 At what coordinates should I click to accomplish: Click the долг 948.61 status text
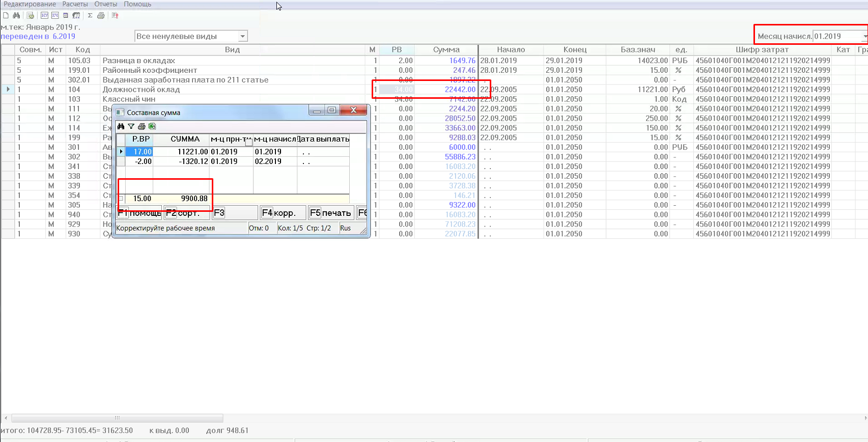click(227, 431)
